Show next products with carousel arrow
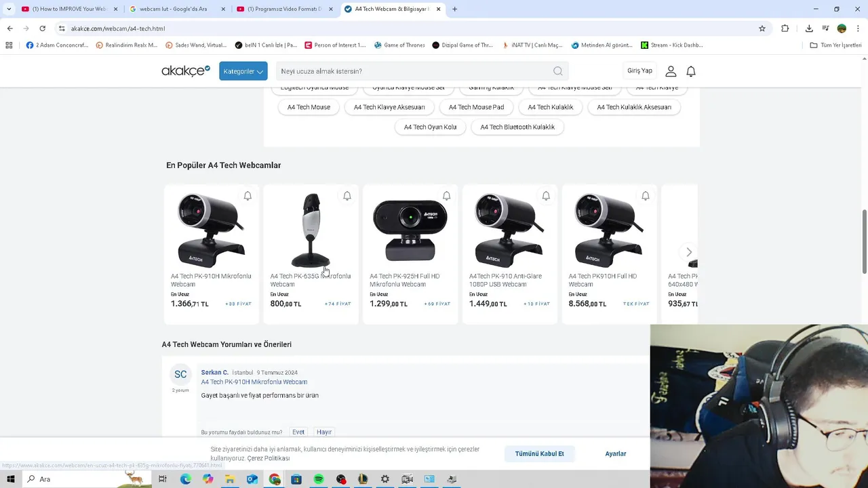Screen dimensions: 868x488 point(689,252)
